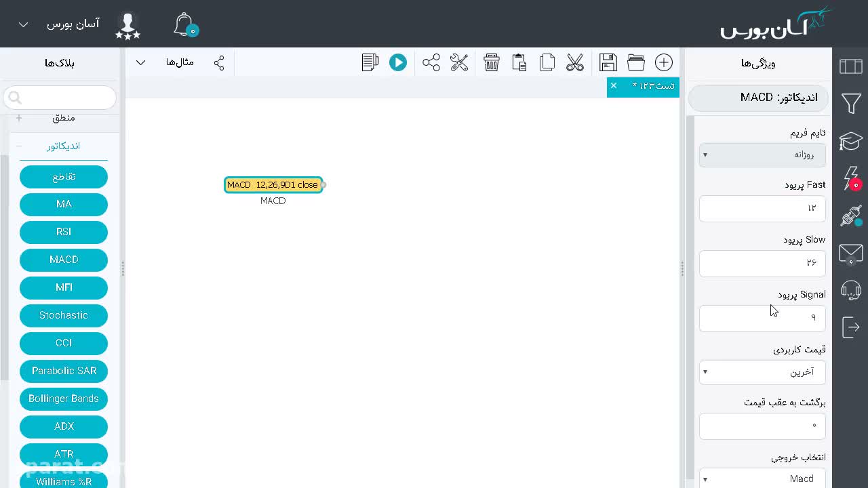
Task: Expand the مثال‌ها dropdown arrow
Action: (x=140, y=63)
